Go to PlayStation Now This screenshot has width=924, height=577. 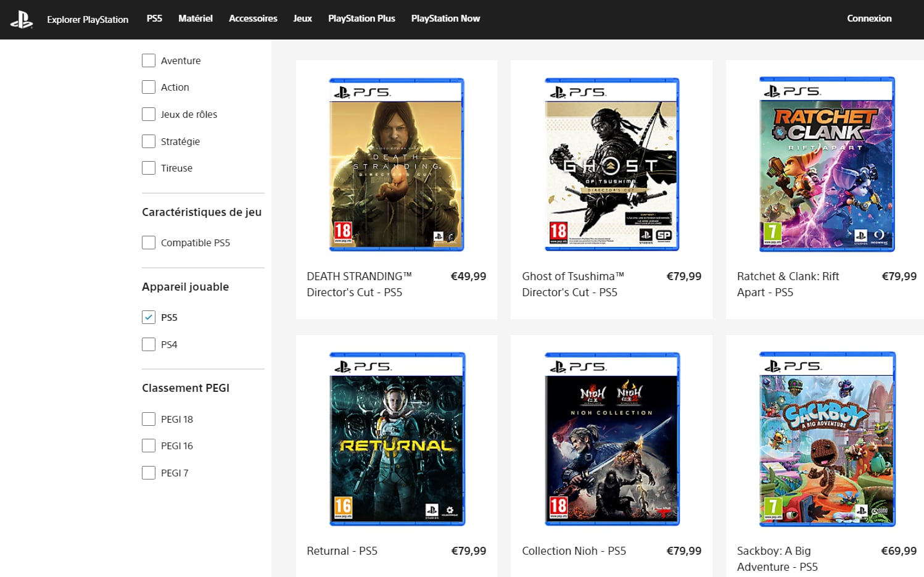click(x=445, y=19)
